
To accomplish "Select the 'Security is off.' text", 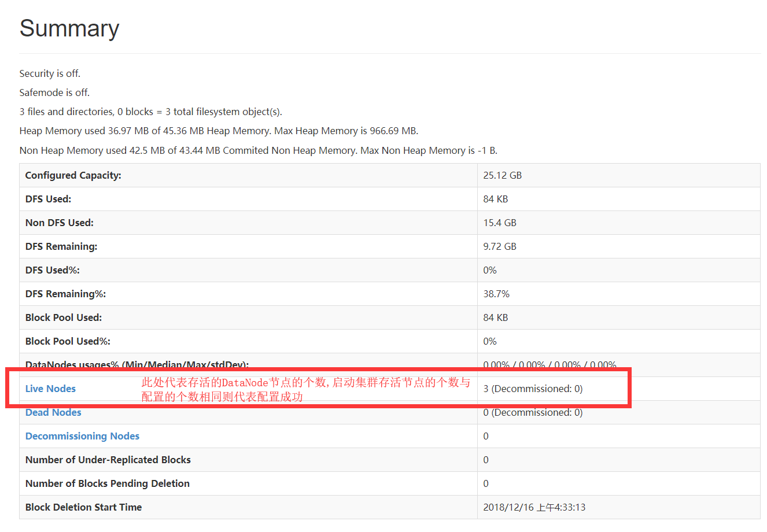I will (50, 73).
